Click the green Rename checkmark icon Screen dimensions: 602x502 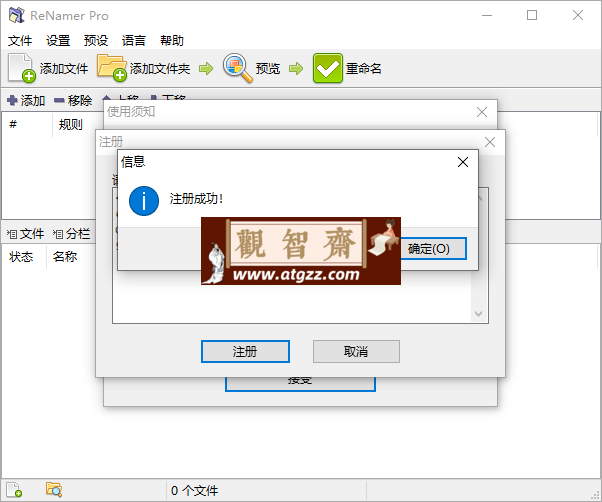[327, 68]
